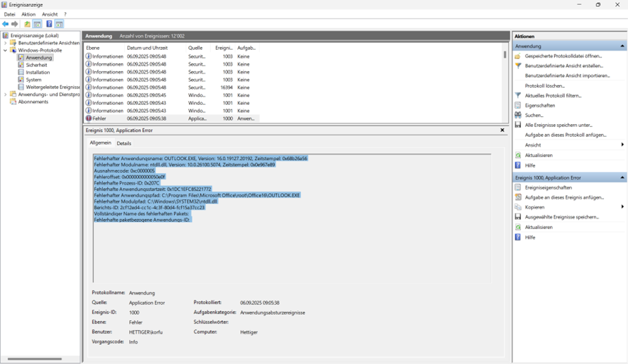Click the info icon in event 16394 row
This screenshot has width=628, height=364.
coord(88,87)
